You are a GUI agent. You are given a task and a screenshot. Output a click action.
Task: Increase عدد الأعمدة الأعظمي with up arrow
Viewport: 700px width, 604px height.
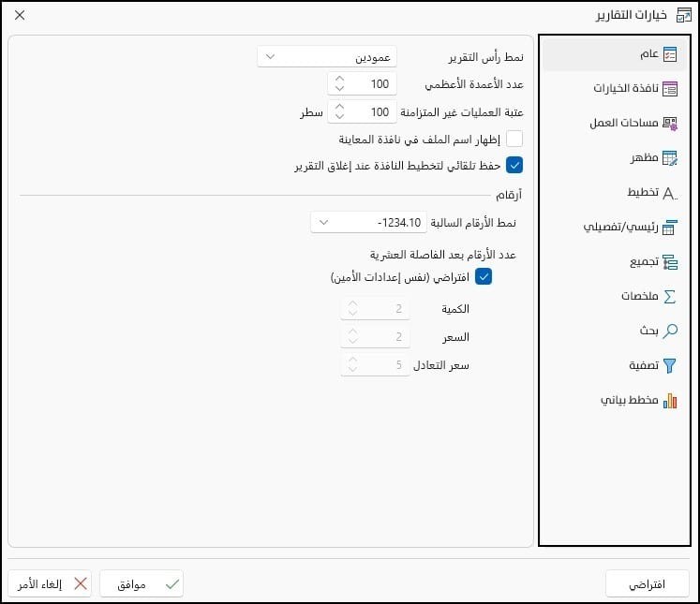340,79
